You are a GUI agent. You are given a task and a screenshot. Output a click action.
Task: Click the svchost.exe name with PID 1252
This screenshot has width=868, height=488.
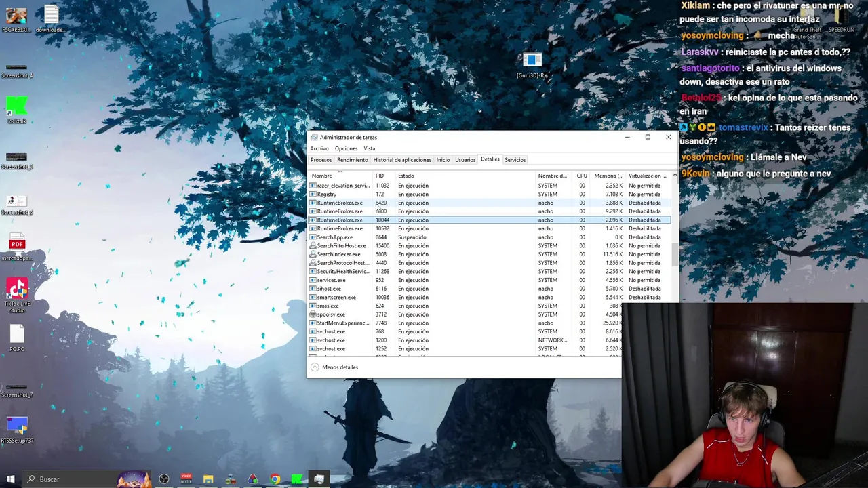pyautogui.click(x=331, y=349)
